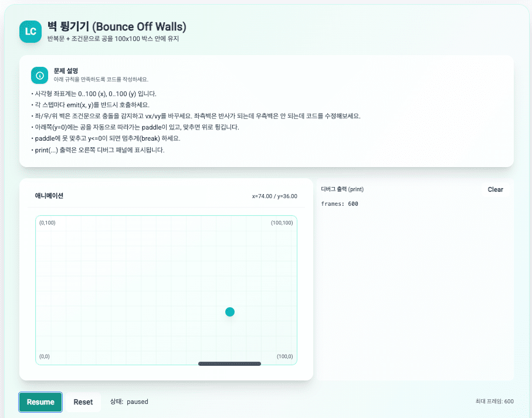The height and width of the screenshot is (418, 532).
Task: Click the 문제 설명 heading
Action: tap(66, 71)
